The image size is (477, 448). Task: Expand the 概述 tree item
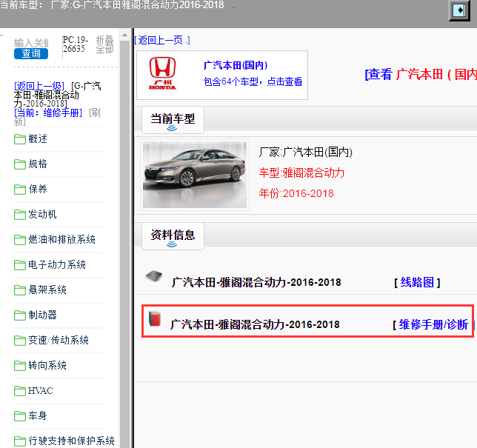(38, 139)
